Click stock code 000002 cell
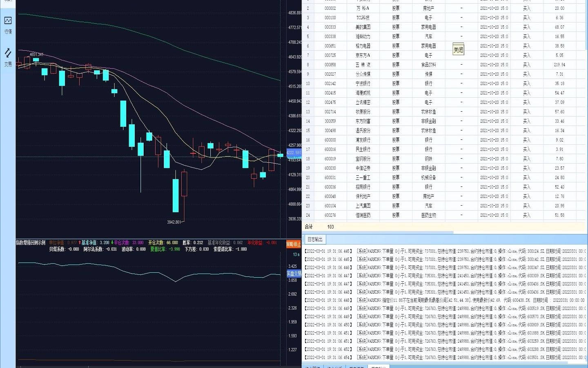This screenshot has width=588, height=368. 330,8
